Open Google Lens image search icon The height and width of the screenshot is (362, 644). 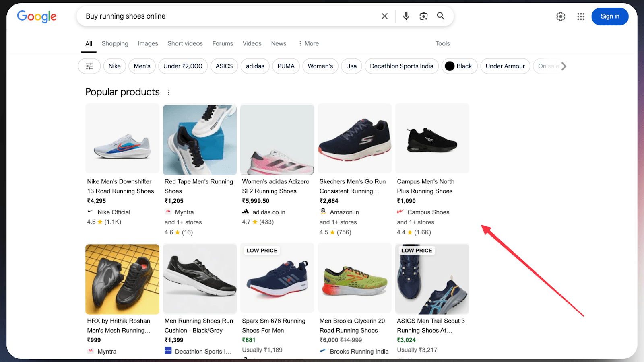click(x=423, y=16)
